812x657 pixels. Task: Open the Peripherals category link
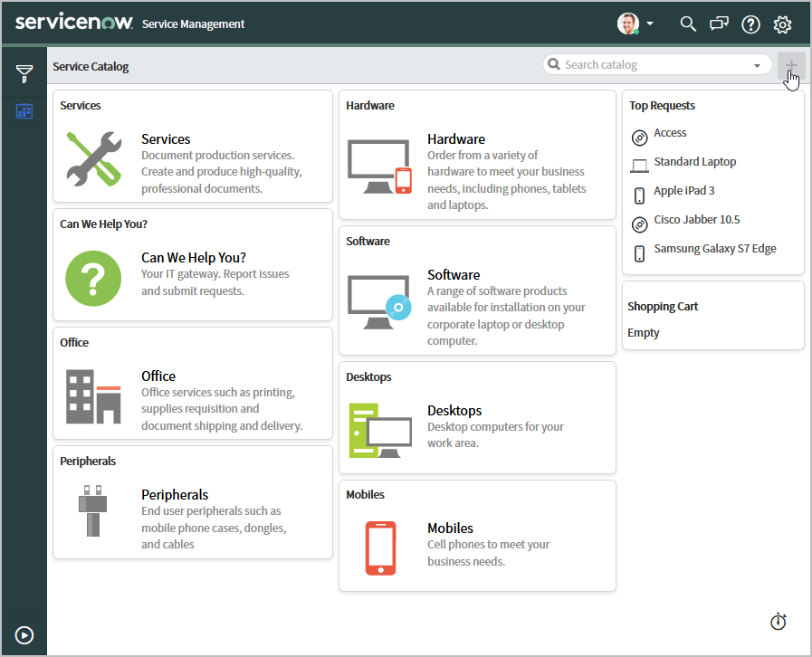point(175,495)
